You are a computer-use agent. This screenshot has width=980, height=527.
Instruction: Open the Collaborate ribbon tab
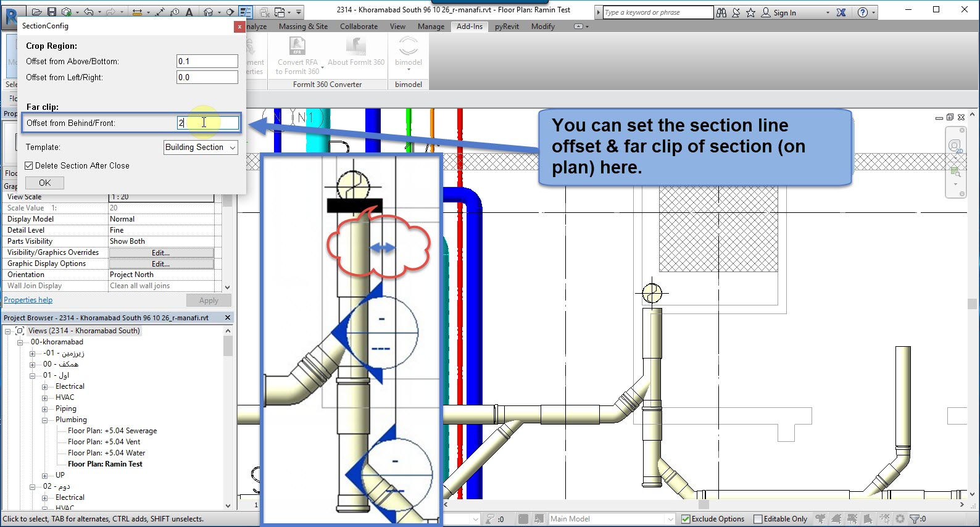[x=359, y=27]
